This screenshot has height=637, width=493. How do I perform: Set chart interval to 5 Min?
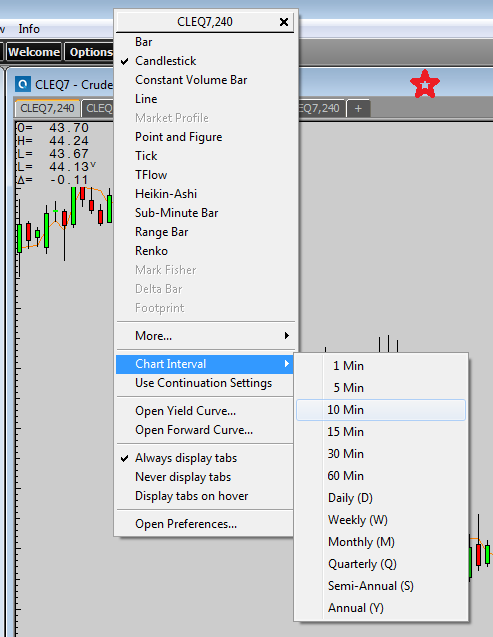click(381, 388)
